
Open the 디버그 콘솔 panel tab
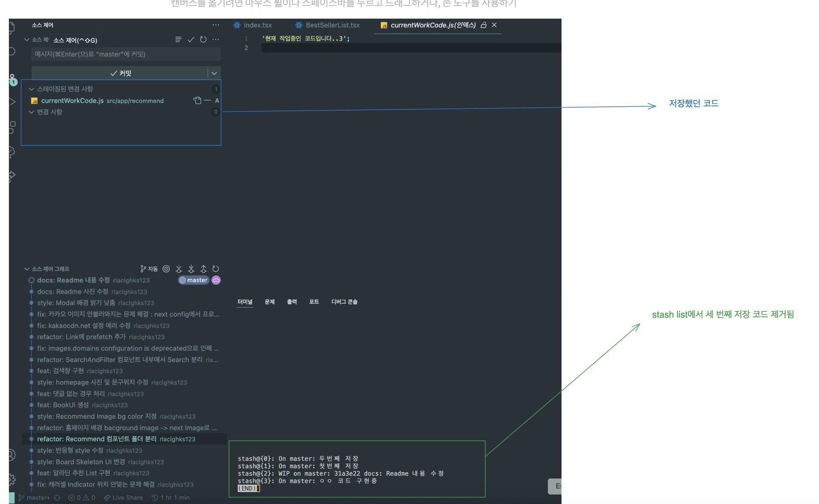pos(344,302)
